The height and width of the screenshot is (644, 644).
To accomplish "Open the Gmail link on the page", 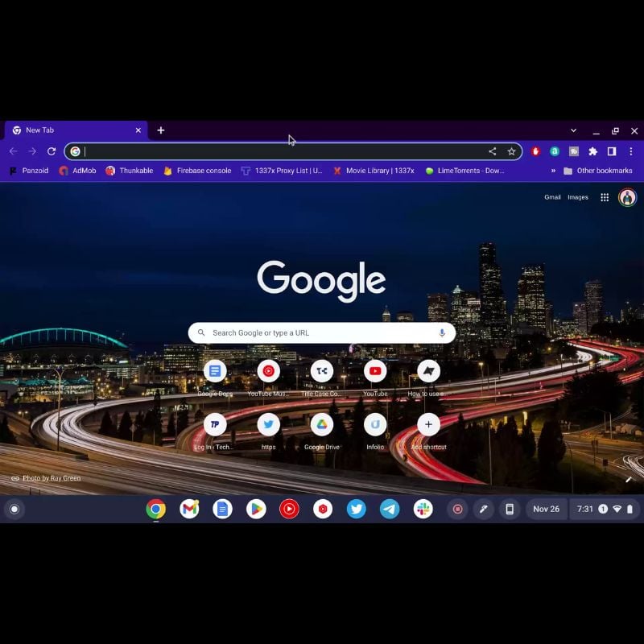I will (552, 197).
